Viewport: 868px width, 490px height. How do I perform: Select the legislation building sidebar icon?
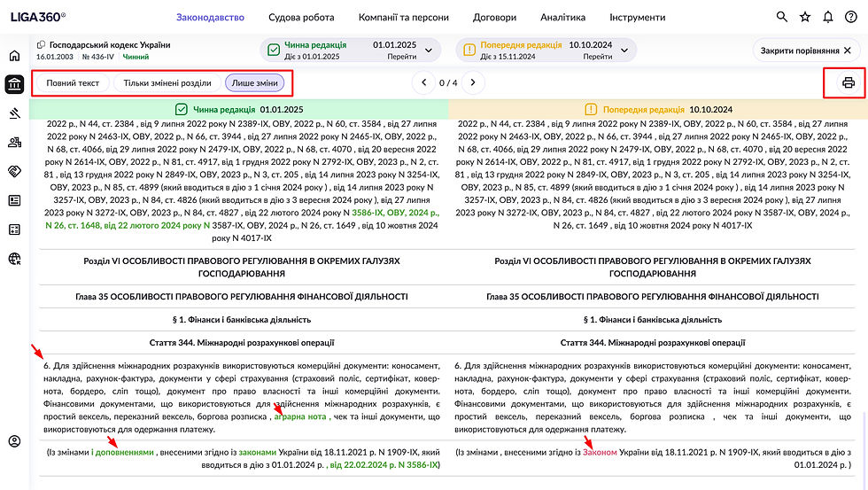click(x=14, y=84)
